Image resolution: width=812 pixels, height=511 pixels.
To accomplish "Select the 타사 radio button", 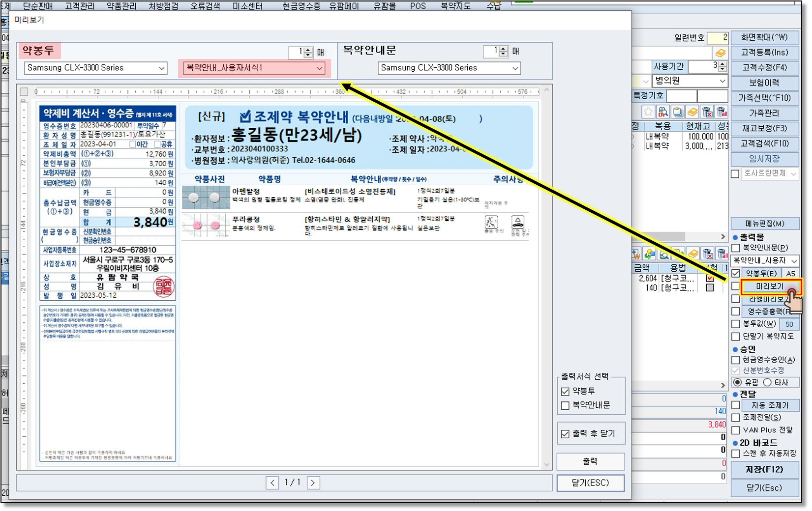I will (x=767, y=382).
